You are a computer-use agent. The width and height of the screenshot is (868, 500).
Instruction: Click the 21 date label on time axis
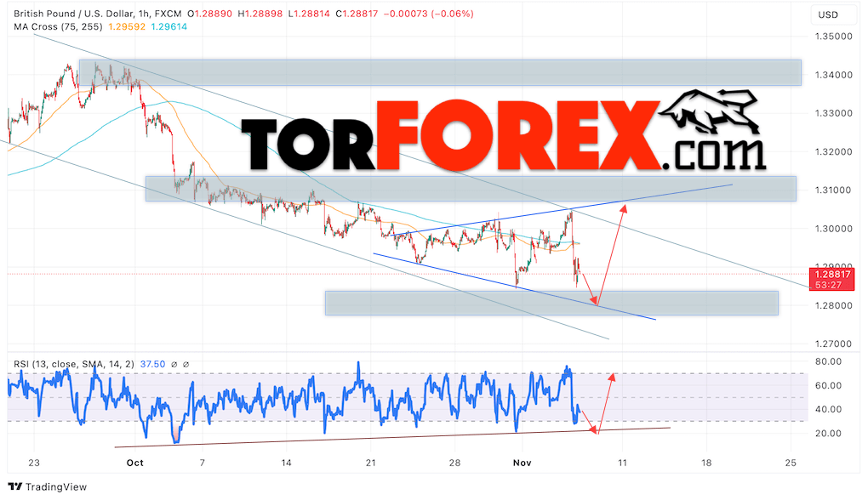tap(370, 463)
